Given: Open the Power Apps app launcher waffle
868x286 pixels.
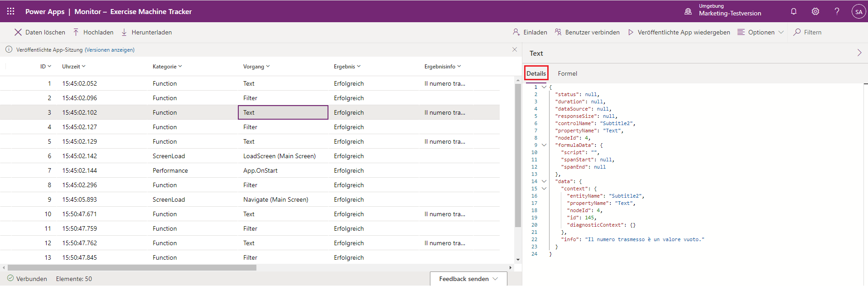Looking at the screenshot, I should point(10,11).
